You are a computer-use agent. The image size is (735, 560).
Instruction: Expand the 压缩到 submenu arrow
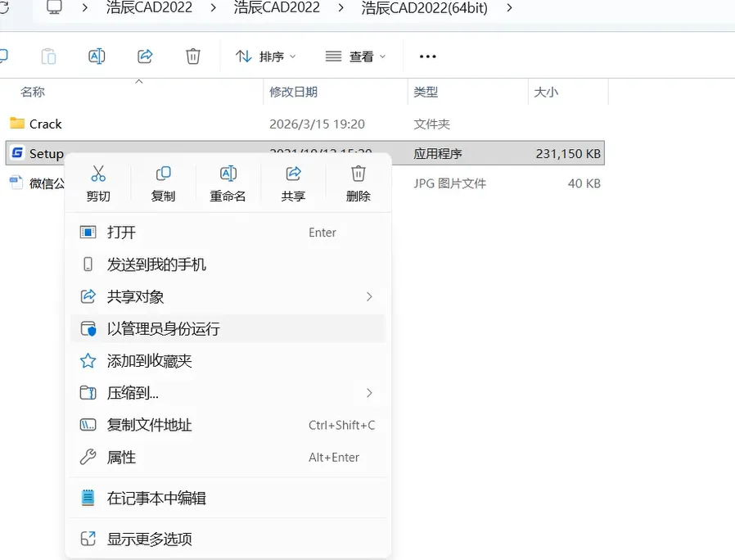click(369, 392)
